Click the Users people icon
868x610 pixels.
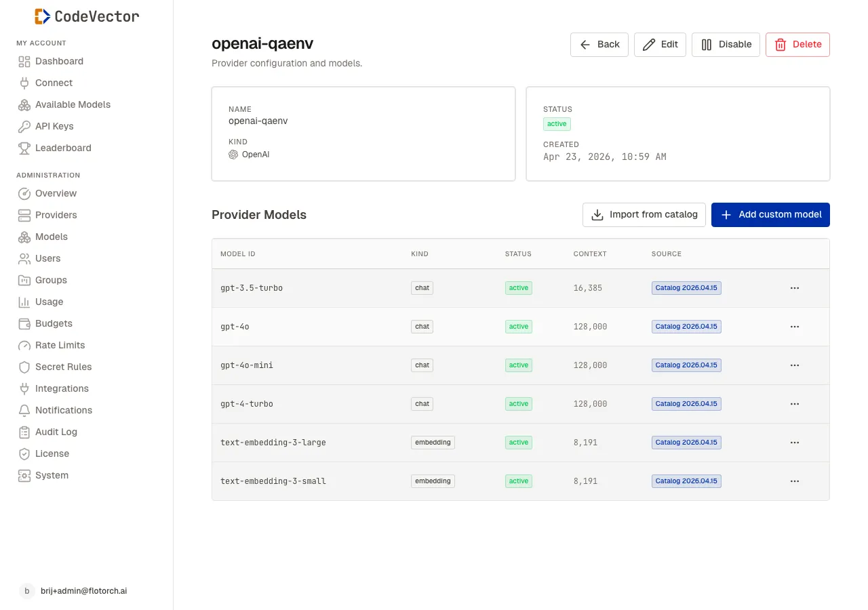pyautogui.click(x=24, y=259)
